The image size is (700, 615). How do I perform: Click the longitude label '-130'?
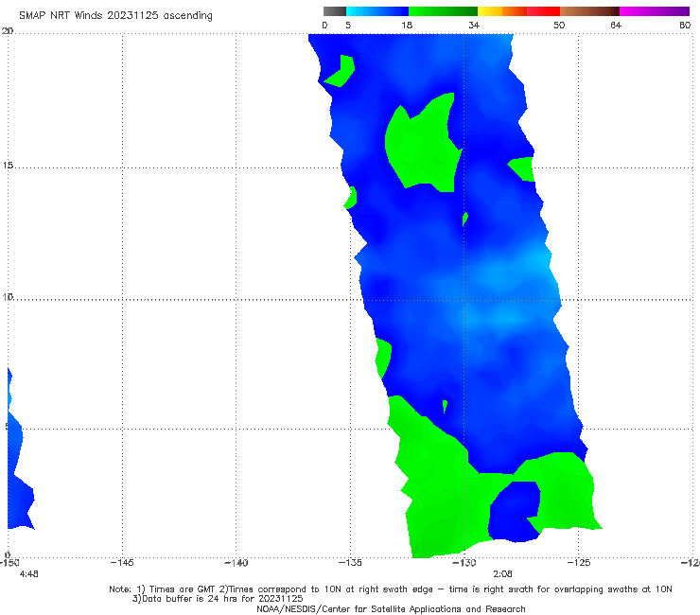pos(464,563)
